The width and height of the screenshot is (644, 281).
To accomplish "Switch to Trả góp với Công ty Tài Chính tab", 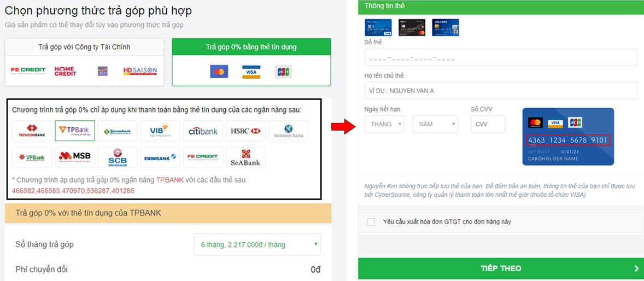I will pos(84,62).
